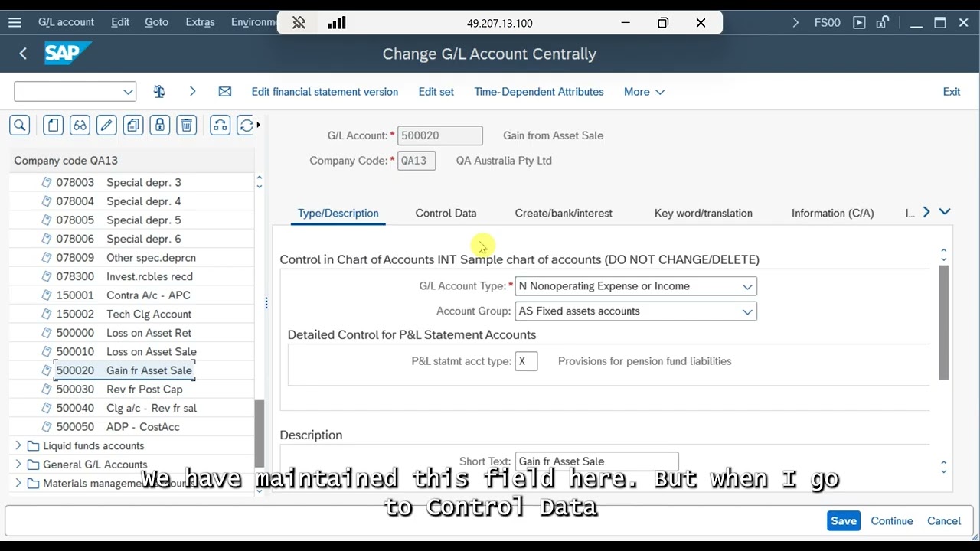Click the Save button
The width and height of the screenshot is (980, 551).
pyautogui.click(x=844, y=521)
